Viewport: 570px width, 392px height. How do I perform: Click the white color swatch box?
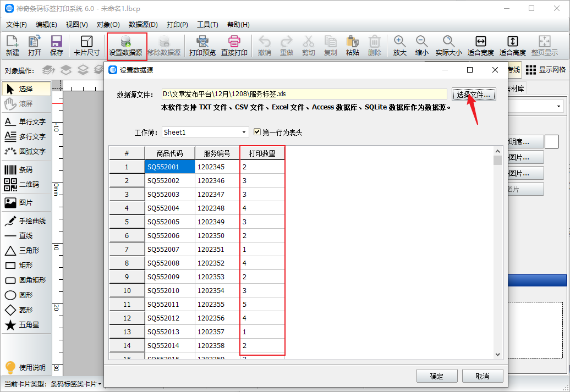tap(551, 141)
